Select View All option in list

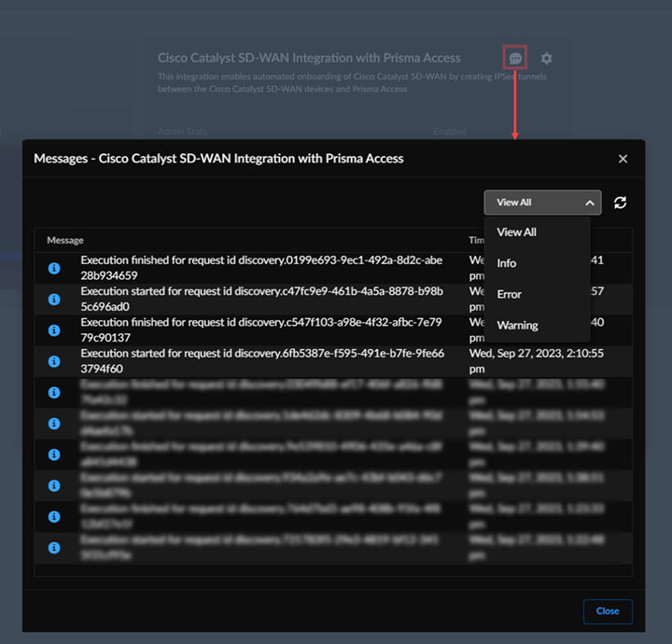517,232
